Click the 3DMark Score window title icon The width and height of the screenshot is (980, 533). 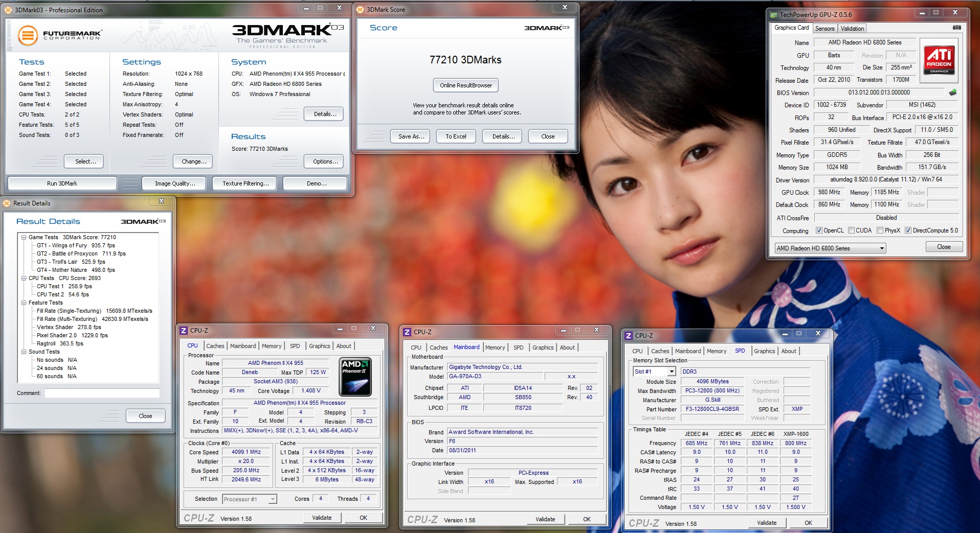[x=360, y=9]
